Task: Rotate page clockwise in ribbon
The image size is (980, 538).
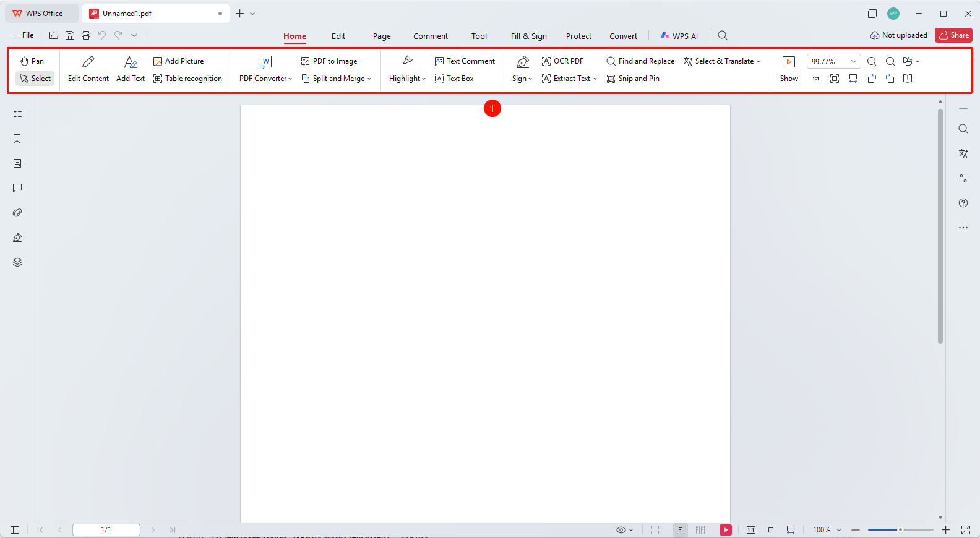Action: tap(890, 79)
